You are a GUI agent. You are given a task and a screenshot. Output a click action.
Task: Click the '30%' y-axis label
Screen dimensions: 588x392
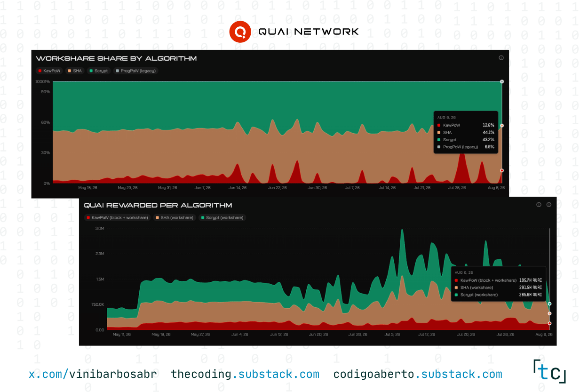(x=46, y=152)
